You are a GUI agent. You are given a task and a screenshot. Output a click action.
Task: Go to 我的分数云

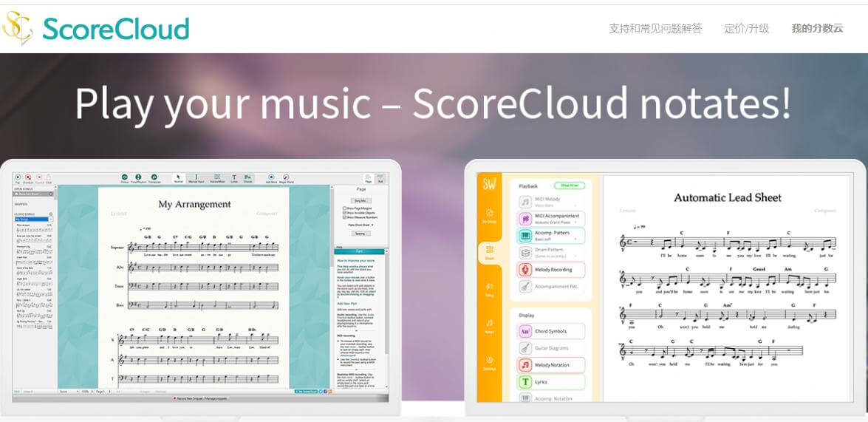click(x=817, y=28)
